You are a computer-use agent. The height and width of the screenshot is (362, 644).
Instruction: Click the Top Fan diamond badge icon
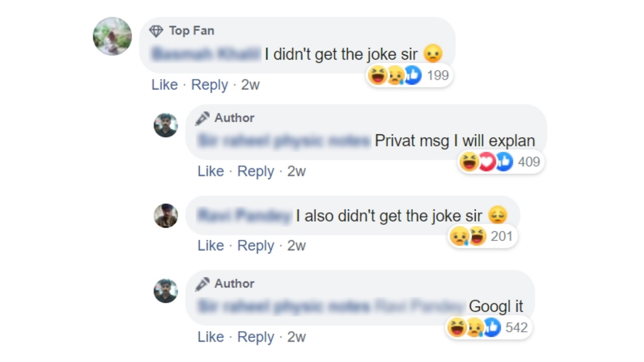tap(157, 30)
